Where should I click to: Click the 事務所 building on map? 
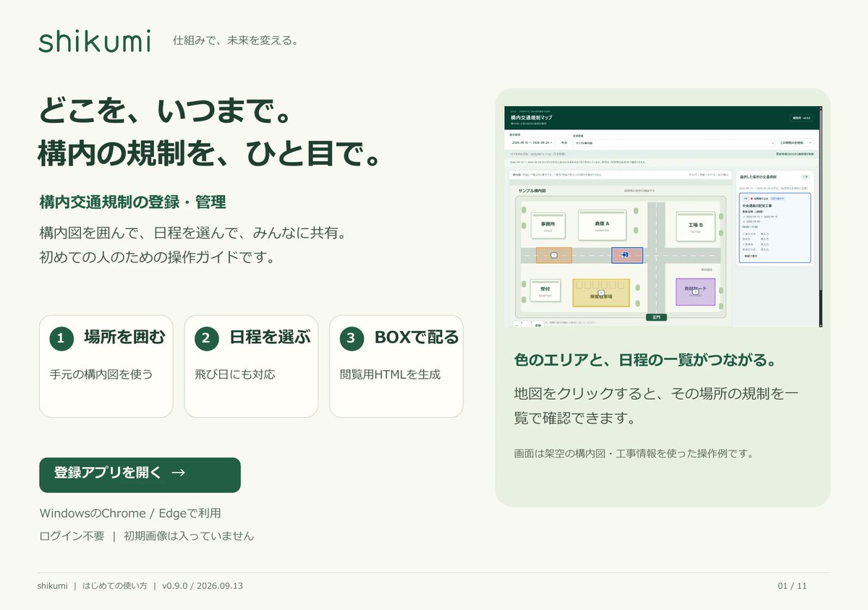[548, 225]
